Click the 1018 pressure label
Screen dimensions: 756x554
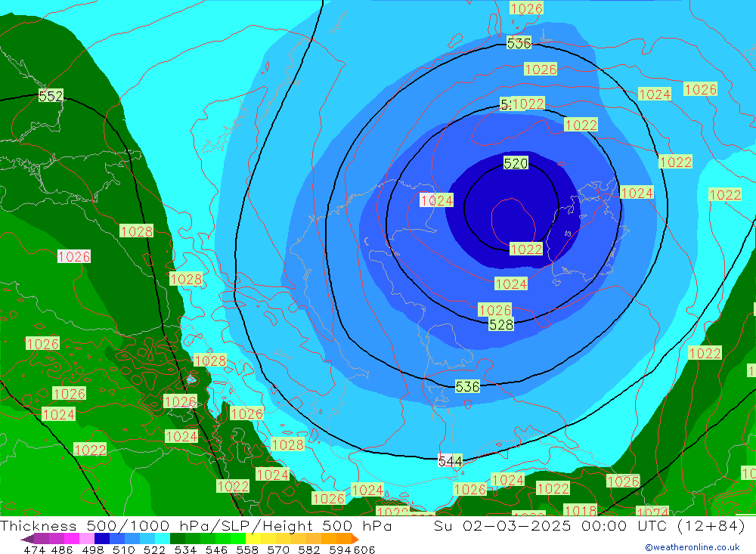[580, 510]
